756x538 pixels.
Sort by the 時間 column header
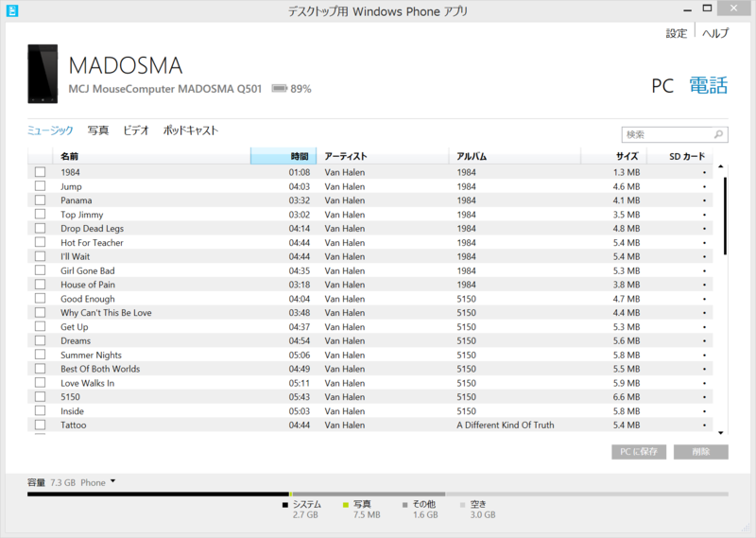(x=283, y=156)
